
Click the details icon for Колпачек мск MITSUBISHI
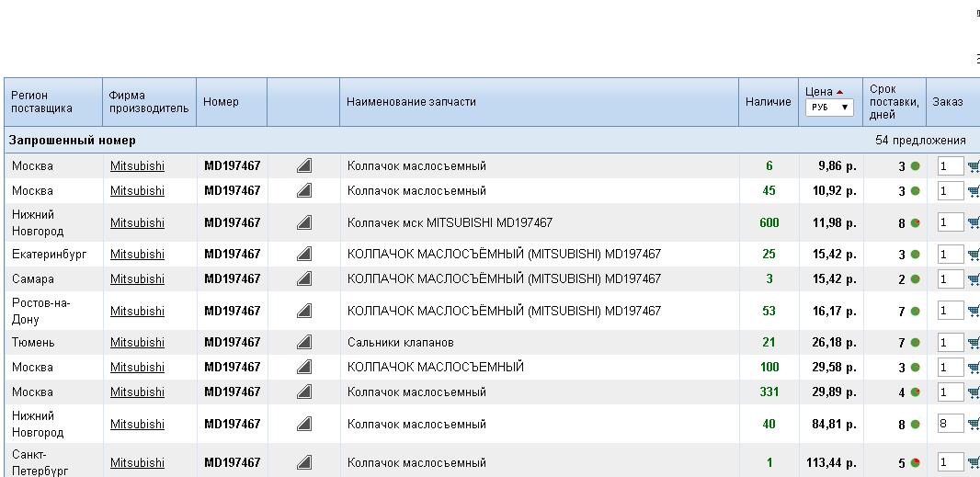(304, 223)
